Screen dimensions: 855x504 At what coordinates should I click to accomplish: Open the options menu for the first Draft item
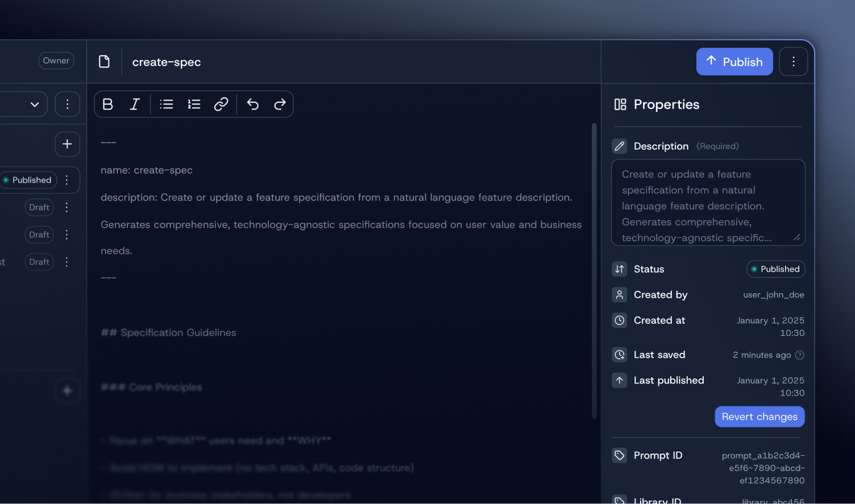pyautogui.click(x=67, y=207)
